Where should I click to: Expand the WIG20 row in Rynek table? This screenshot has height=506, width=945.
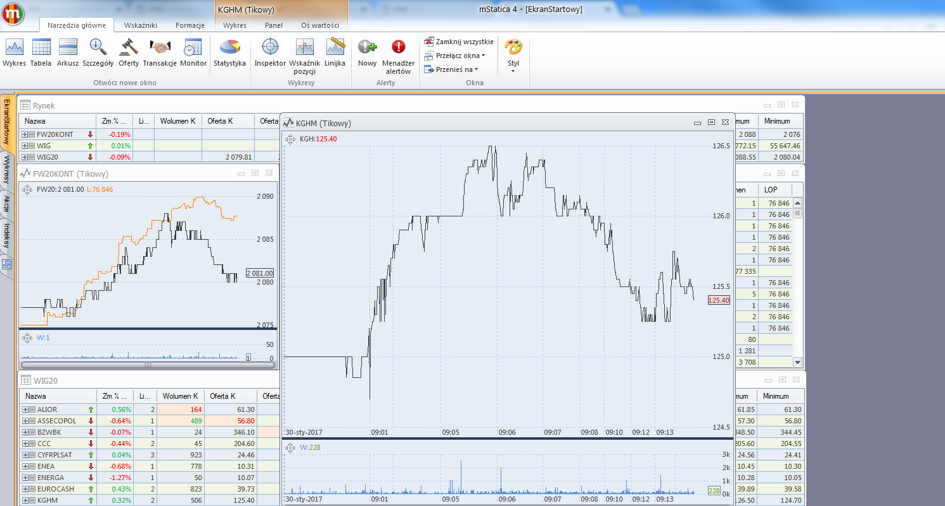pyautogui.click(x=25, y=157)
